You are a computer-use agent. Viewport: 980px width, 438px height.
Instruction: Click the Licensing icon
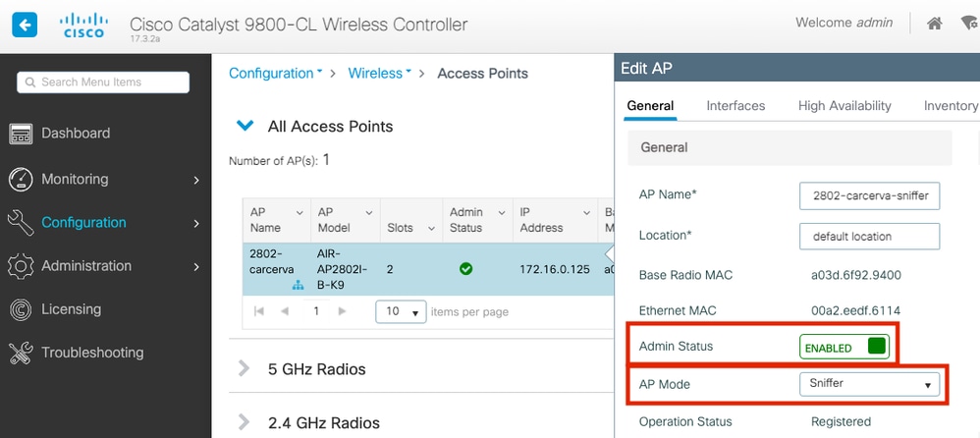[20, 309]
